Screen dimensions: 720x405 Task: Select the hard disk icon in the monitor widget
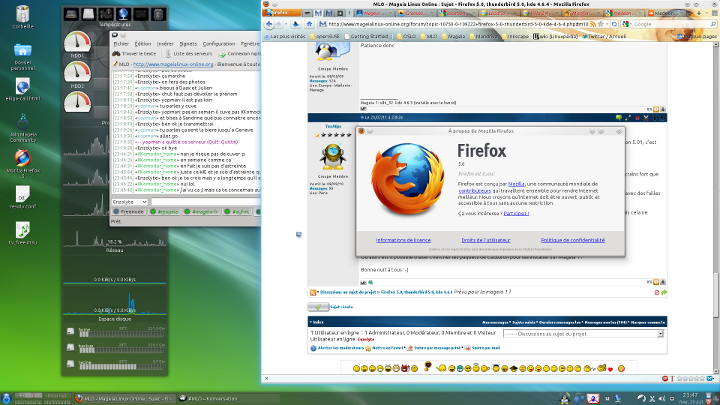coord(88,14)
